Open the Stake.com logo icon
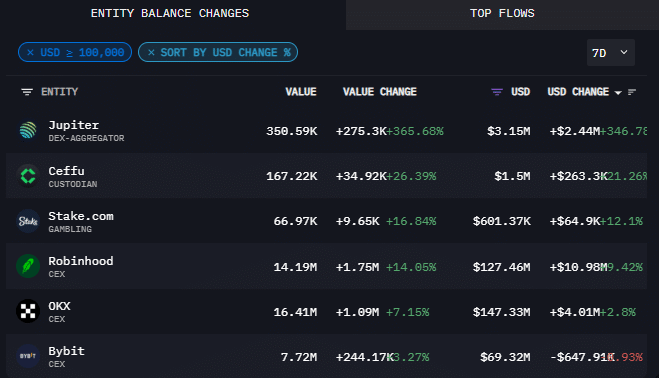This screenshot has height=378, width=659. tap(28, 221)
